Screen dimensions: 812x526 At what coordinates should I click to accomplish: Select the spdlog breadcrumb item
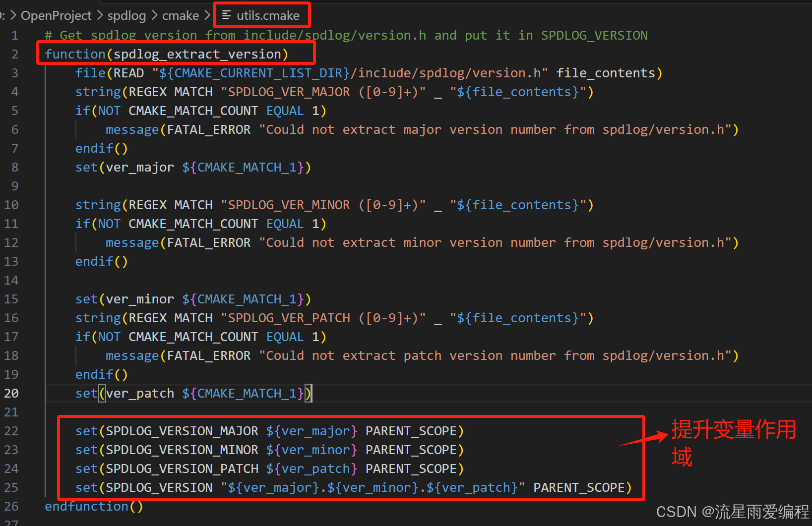(x=126, y=15)
